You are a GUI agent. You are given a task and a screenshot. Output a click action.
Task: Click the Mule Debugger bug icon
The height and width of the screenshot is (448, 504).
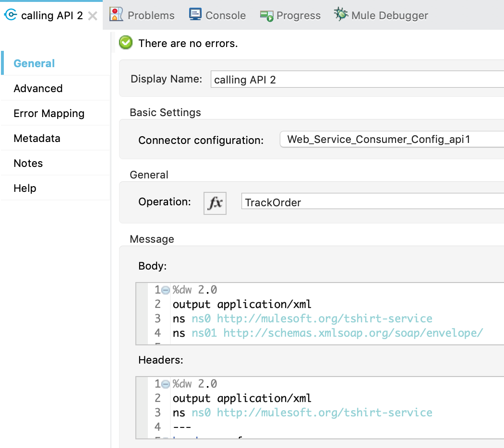tap(341, 15)
